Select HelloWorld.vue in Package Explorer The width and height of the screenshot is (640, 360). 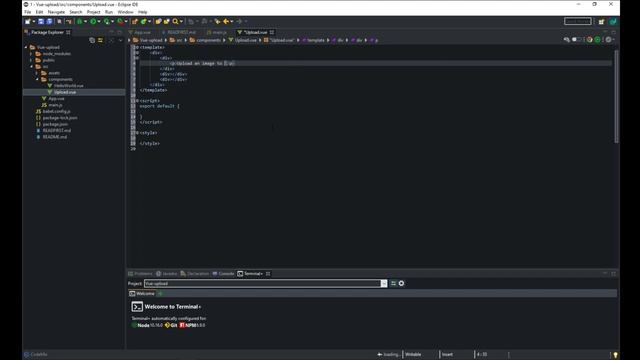pos(68,86)
